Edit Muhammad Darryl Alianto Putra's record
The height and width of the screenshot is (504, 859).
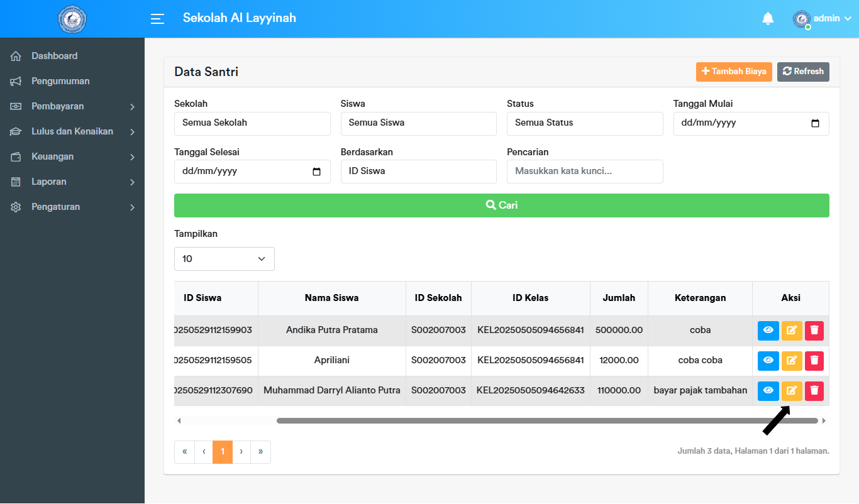coord(792,391)
